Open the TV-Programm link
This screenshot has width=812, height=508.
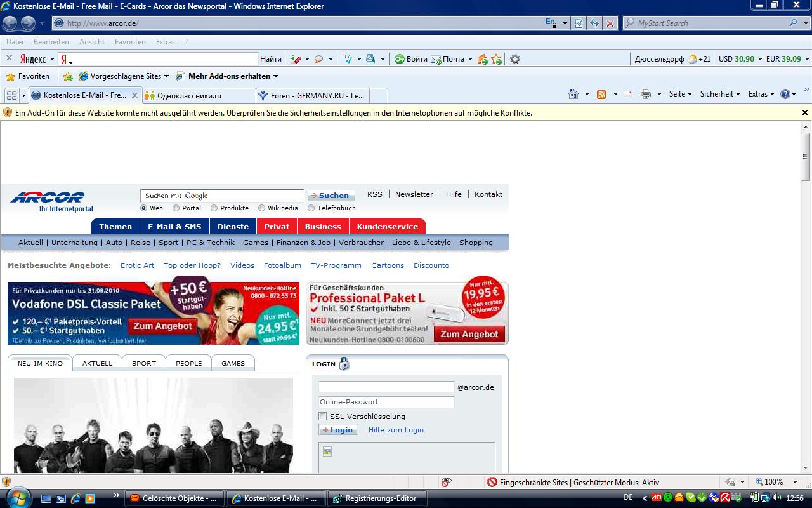(336, 265)
